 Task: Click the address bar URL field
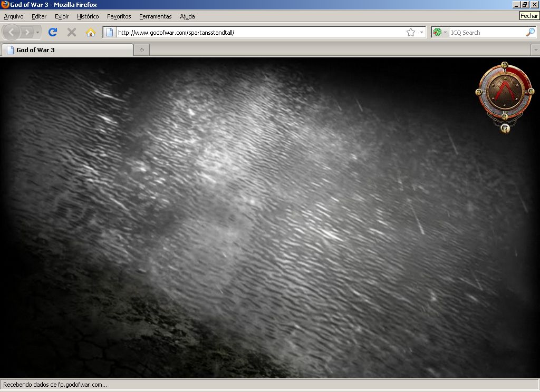tap(258, 32)
